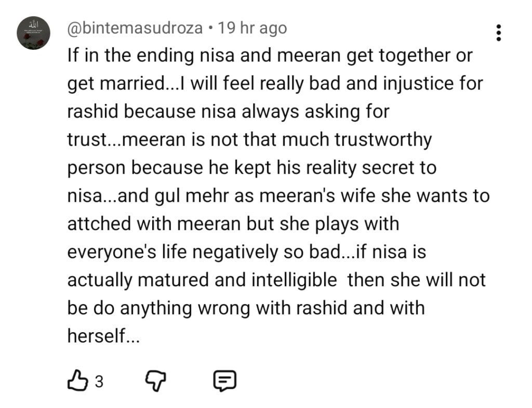Click the line starting "get married...I will"

pos(275,84)
